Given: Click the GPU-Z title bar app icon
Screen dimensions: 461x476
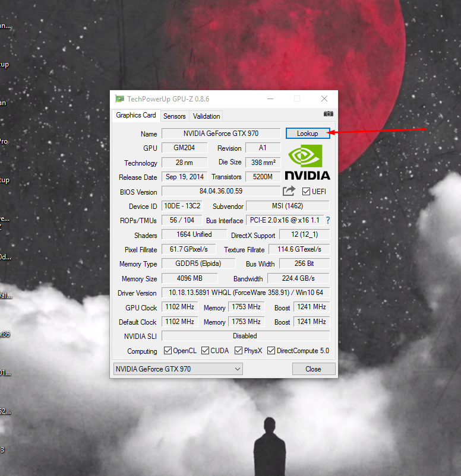Looking at the screenshot, I should tap(120, 99).
